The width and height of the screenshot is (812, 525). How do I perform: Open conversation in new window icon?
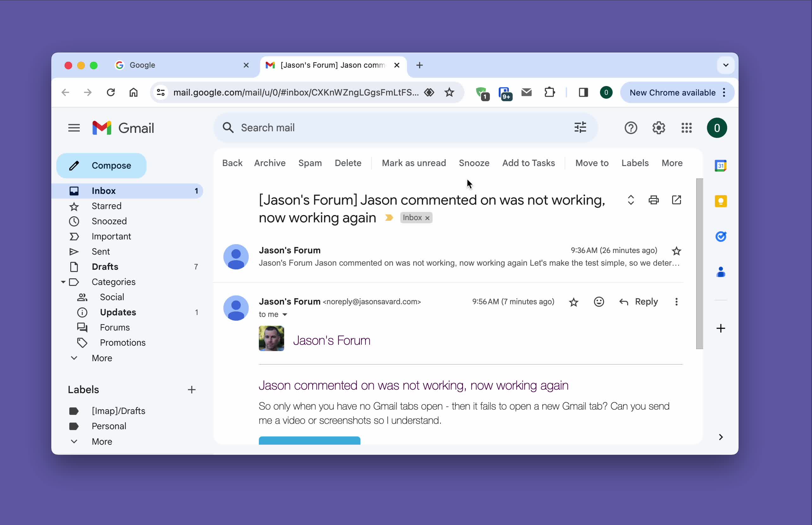tap(676, 200)
